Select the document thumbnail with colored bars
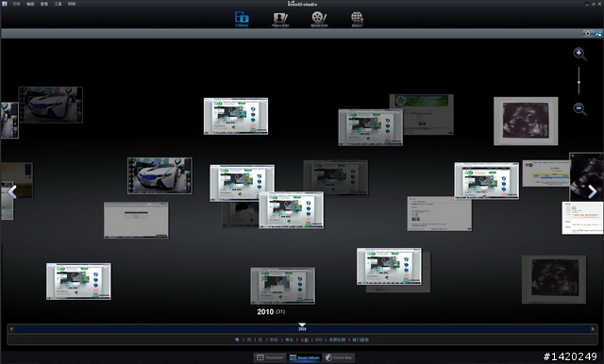 pyautogui.click(x=546, y=174)
